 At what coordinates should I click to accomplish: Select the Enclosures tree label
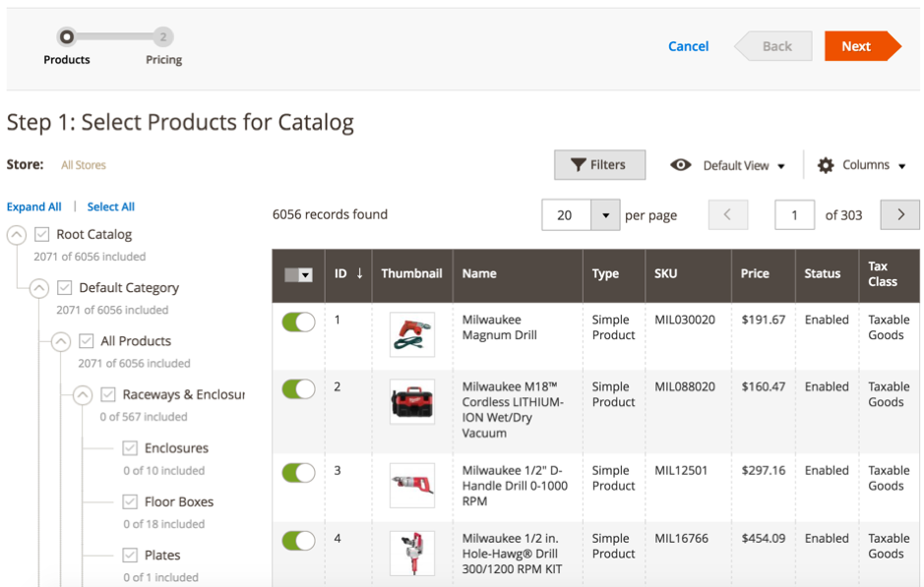177,448
